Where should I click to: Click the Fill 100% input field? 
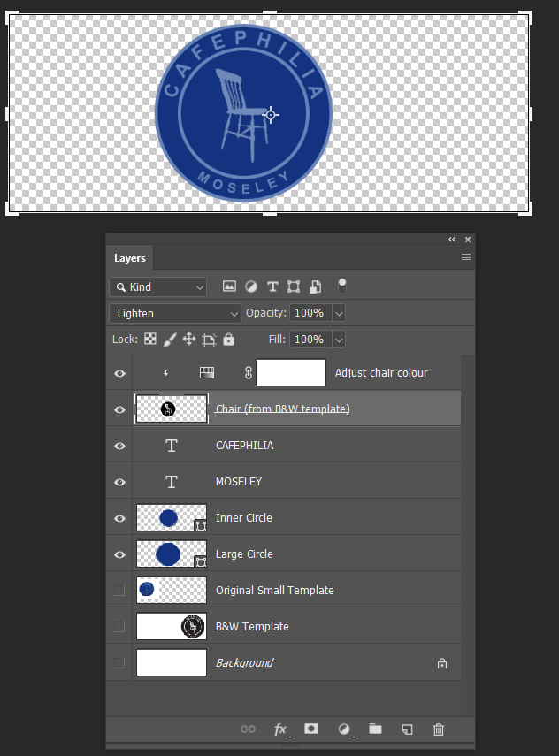pyautogui.click(x=310, y=340)
